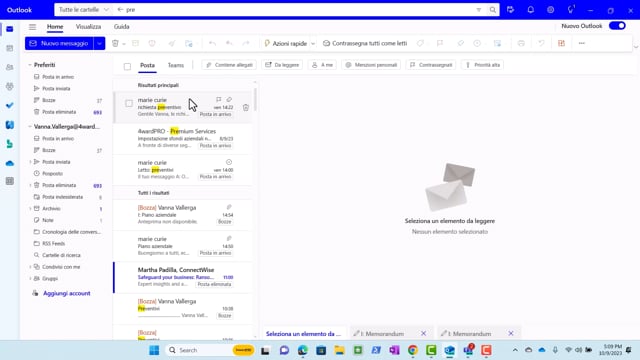Open the notifications bell

click(530, 10)
